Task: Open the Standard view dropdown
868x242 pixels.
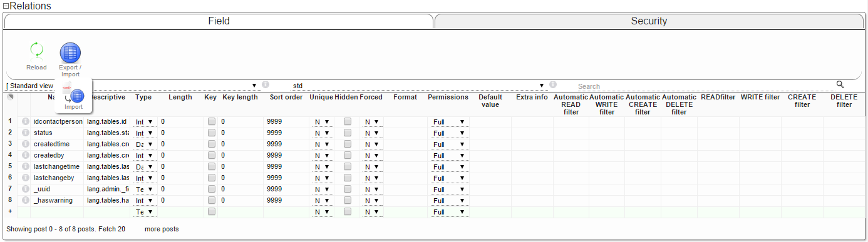Action: [132, 85]
